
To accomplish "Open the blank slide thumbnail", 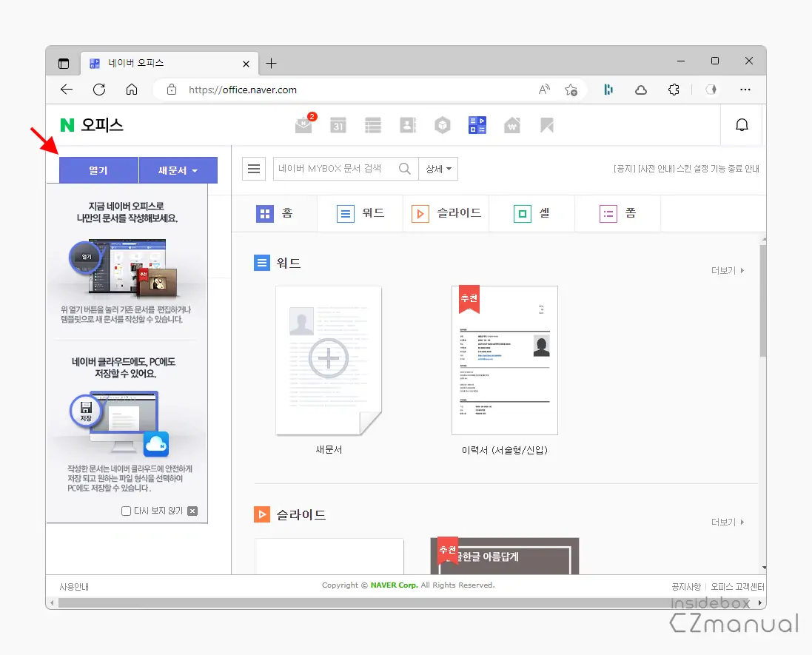I will tap(329, 556).
